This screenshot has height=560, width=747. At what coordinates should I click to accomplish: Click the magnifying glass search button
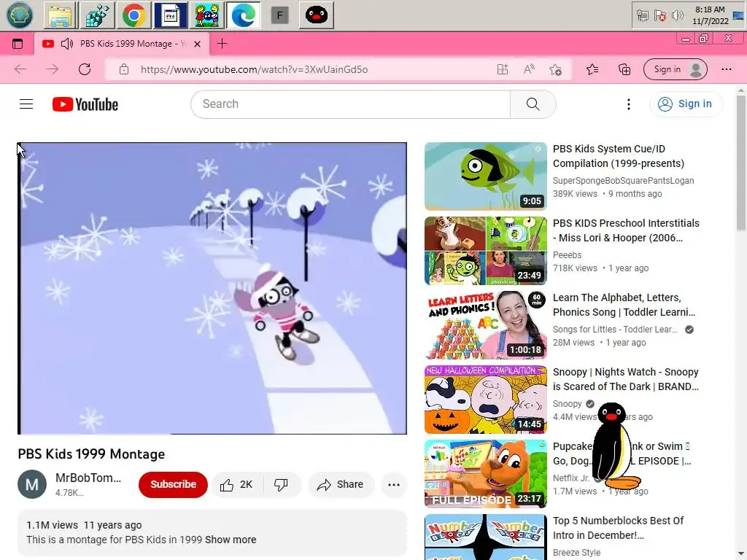coord(533,104)
